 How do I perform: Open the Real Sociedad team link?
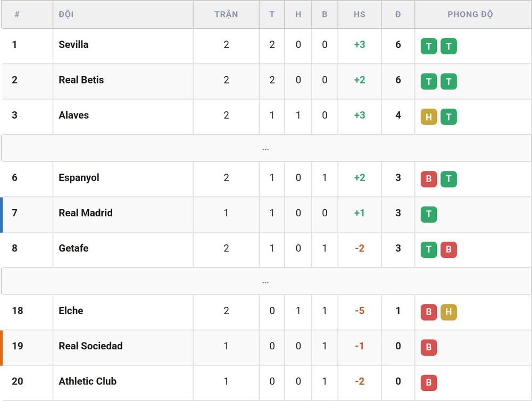90,346
